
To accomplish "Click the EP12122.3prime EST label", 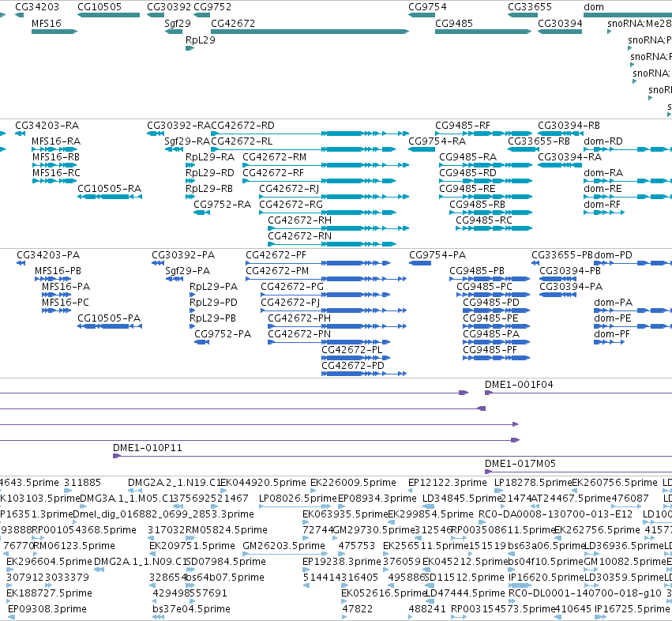I will pos(448,483).
